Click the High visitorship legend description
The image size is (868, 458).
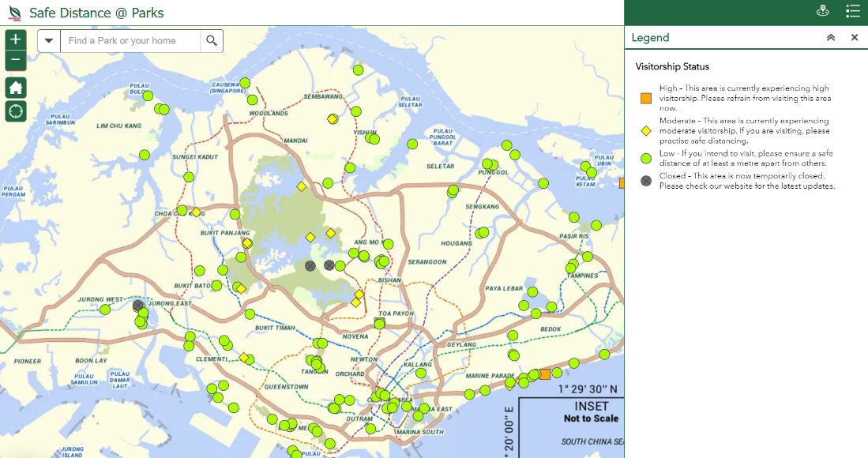pyautogui.click(x=745, y=98)
